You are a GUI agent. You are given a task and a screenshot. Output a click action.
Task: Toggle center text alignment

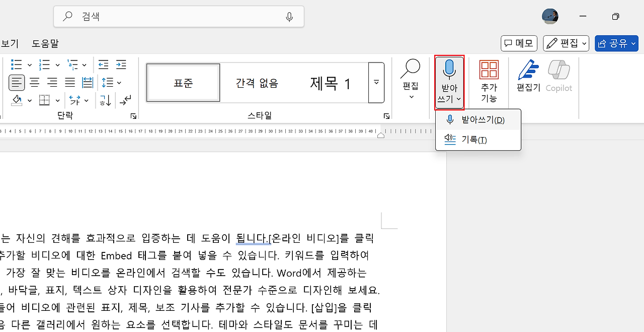[x=34, y=82]
